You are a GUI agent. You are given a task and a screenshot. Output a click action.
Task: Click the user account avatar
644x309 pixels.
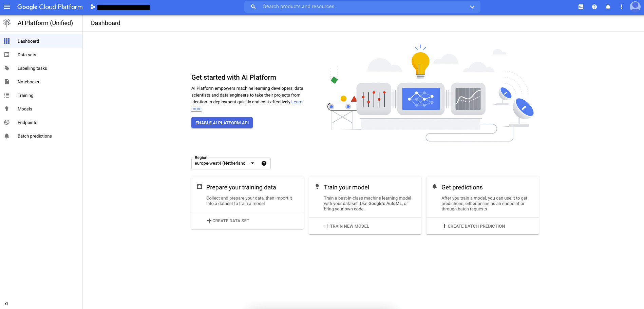(635, 6)
